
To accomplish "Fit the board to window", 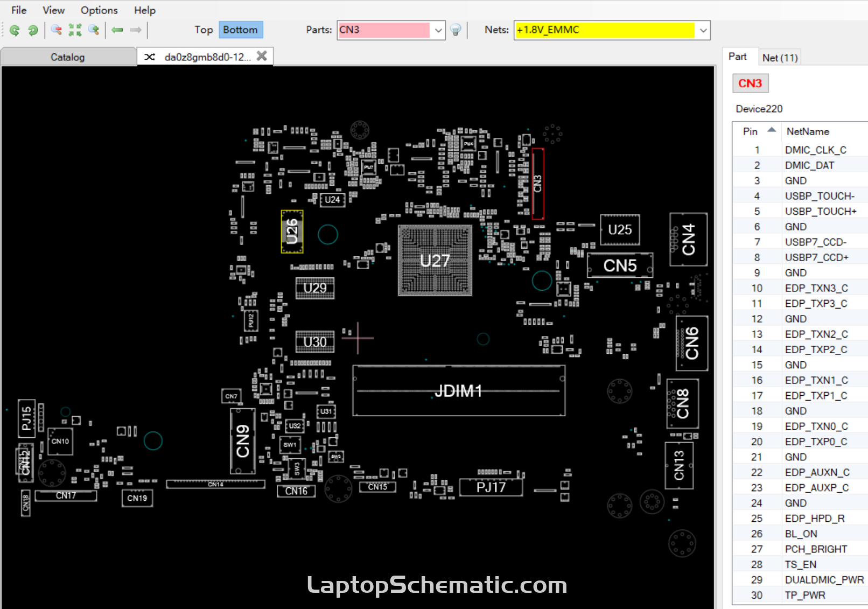I will [75, 30].
